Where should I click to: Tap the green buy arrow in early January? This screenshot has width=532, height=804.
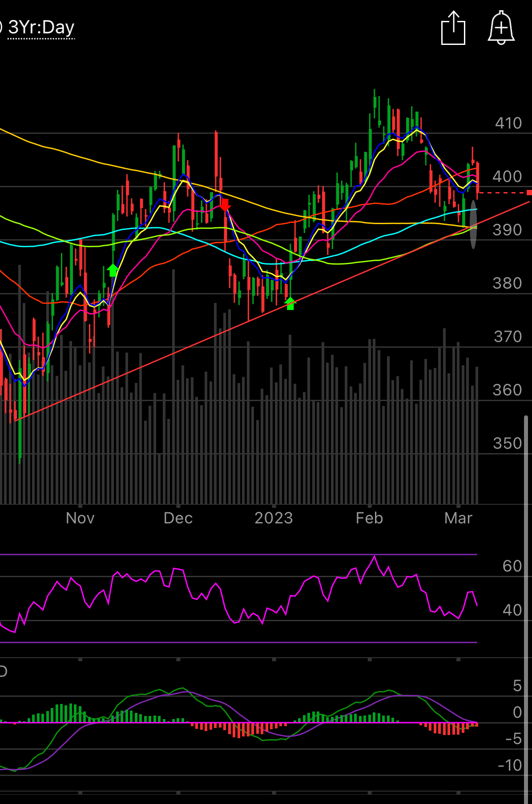[290, 303]
